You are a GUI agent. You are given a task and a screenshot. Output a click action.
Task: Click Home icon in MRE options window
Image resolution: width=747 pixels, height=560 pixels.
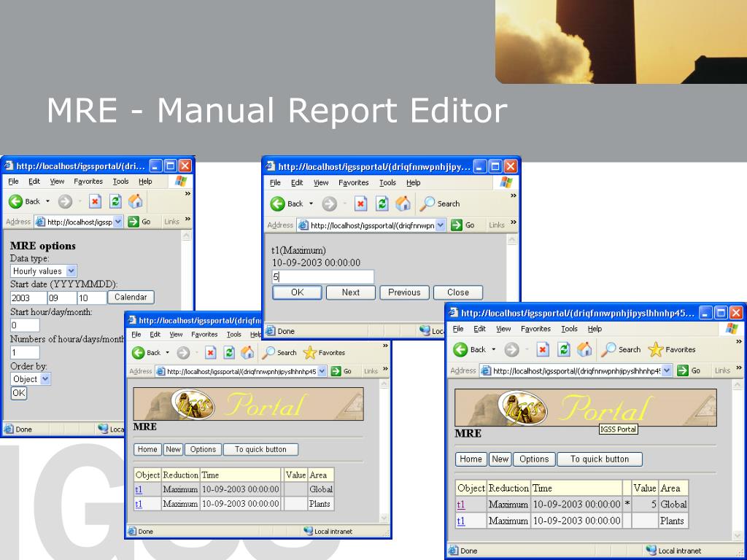tap(135, 201)
